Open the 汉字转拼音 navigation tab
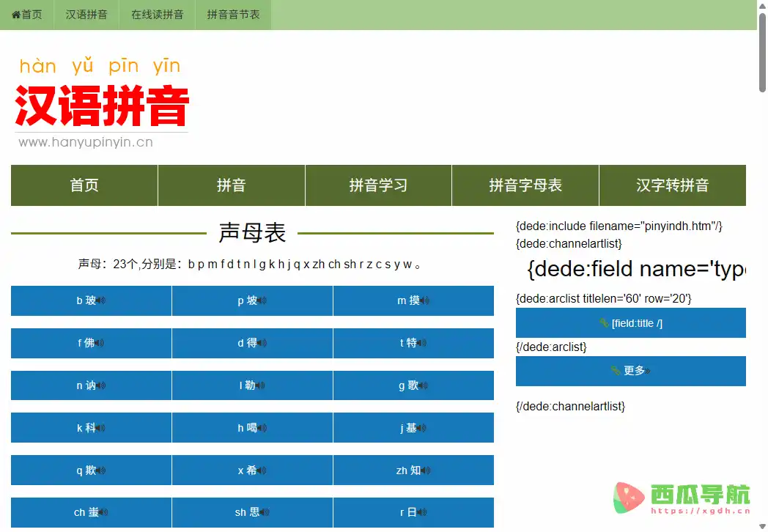This screenshot has width=768, height=532. tap(673, 185)
